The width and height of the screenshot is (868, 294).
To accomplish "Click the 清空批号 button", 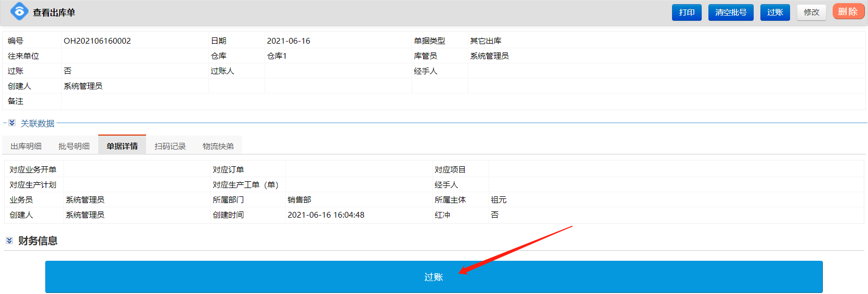I will click(x=731, y=12).
